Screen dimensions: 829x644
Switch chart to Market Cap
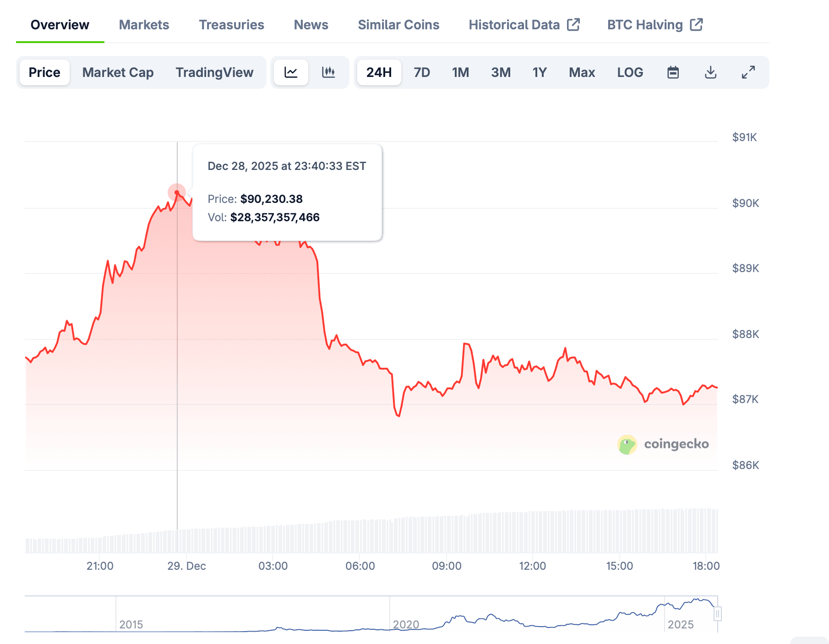pyautogui.click(x=118, y=72)
